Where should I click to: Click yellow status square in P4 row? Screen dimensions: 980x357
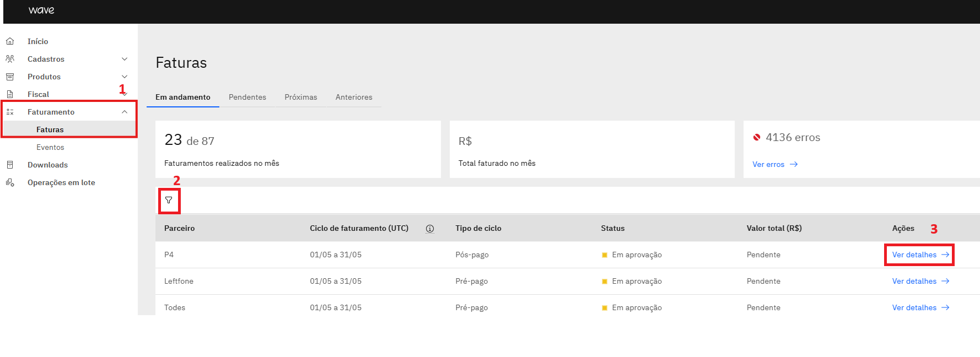(605, 255)
